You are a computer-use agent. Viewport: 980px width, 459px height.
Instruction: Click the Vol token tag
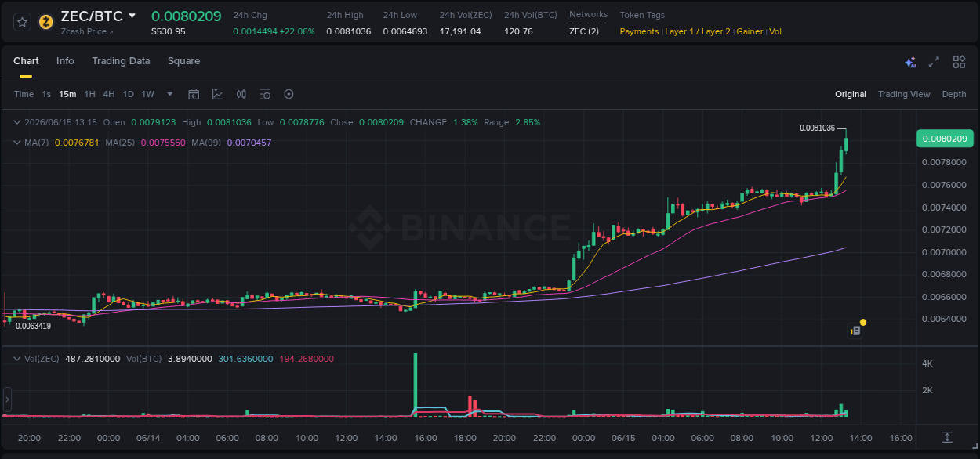coord(775,31)
